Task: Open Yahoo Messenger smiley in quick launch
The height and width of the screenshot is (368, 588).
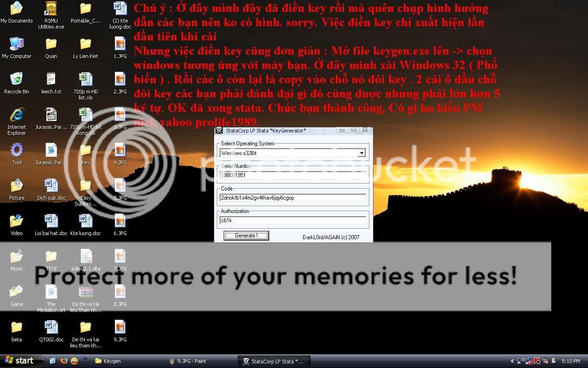Action: pyautogui.click(x=74, y=361)
